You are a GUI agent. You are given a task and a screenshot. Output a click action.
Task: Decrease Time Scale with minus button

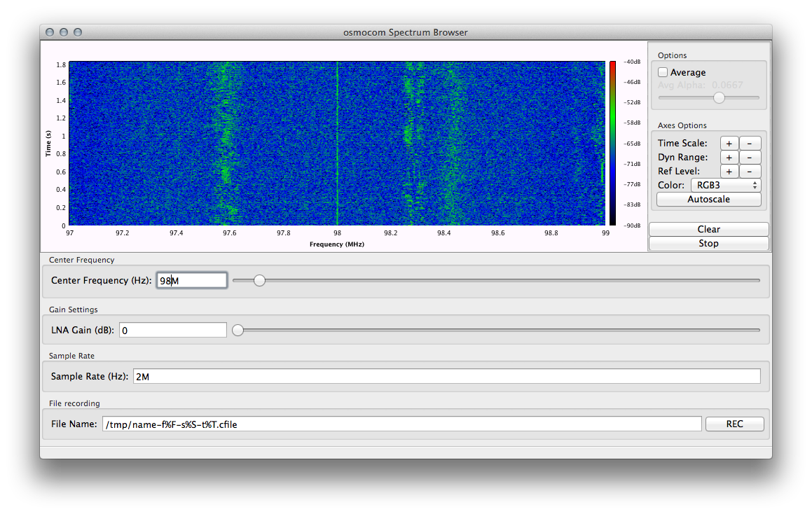coord(750,143)
